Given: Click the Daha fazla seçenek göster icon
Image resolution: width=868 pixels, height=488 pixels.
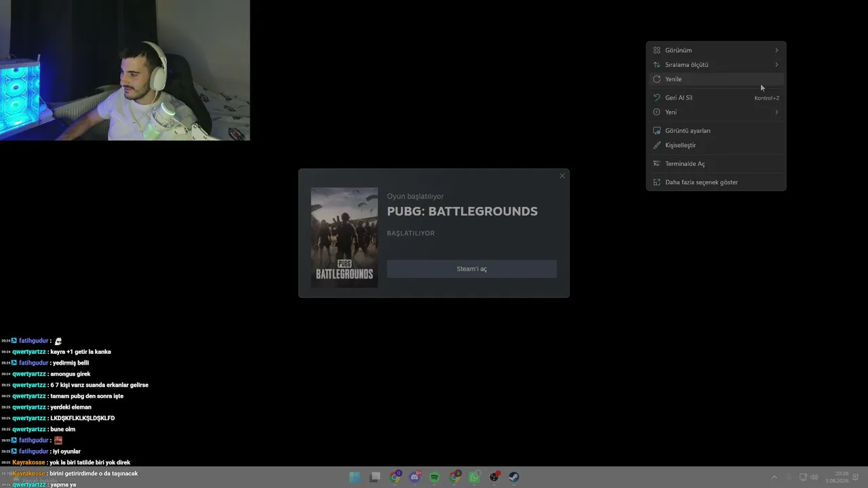Looking at the screenshot, I should (x=656, y=182).
